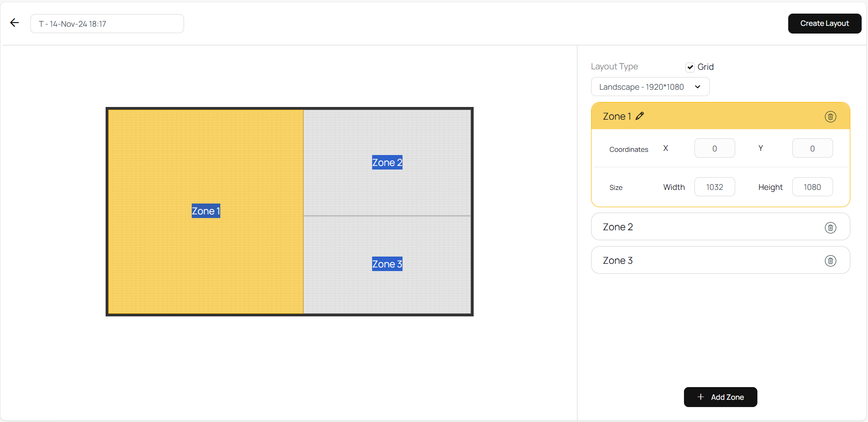The image size is (868, 422).
Task: Expand the Zone 3 panel
Action: [x=707, y=261]
